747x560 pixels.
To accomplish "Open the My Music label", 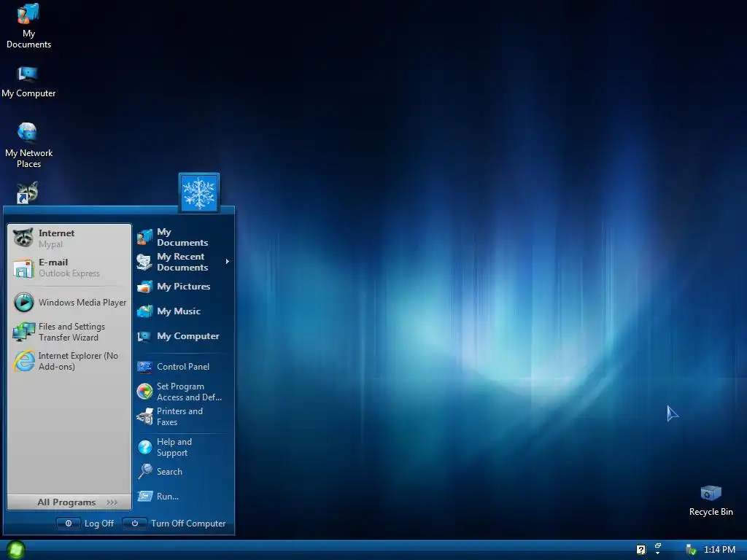I will click(x=179, y=311).
